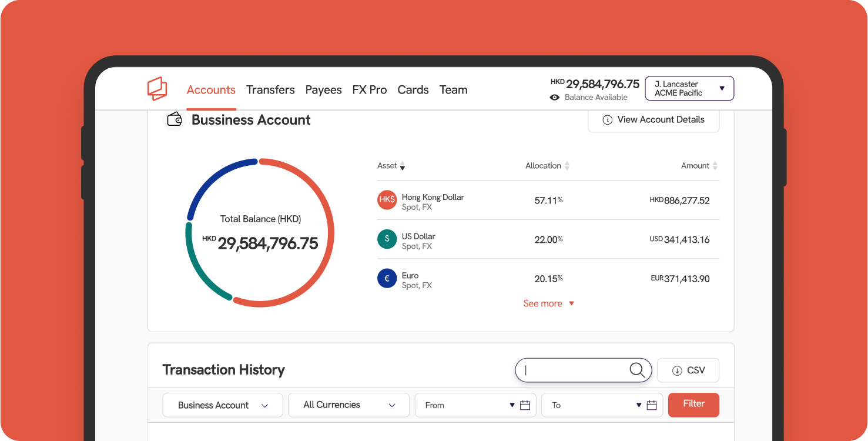Click the From date dropdown arrow

coord(512,405)
